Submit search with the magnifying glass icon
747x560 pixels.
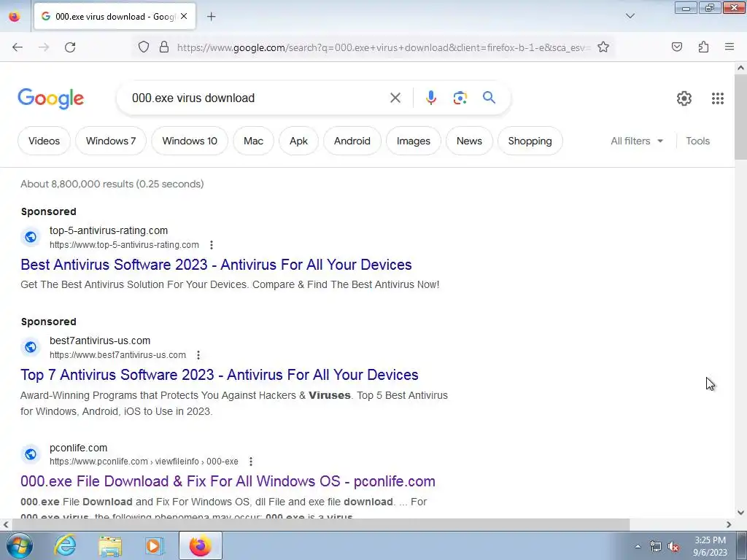[x=489, y=98]
